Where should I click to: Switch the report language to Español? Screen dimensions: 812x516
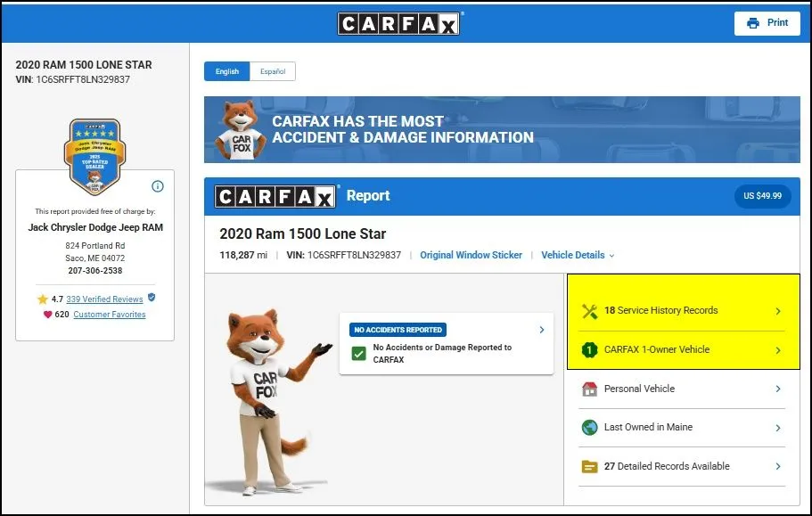coord(273,71)
